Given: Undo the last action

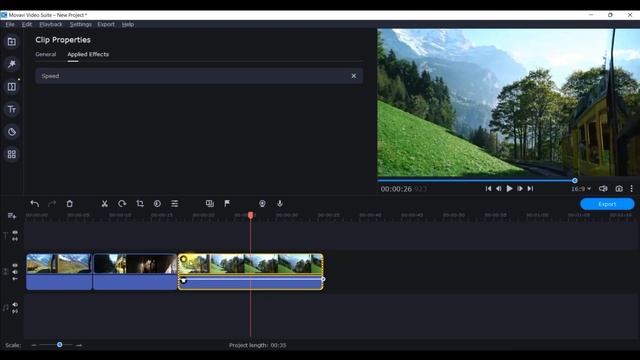Looking at the screenshot, I should [x=35, y=204].
